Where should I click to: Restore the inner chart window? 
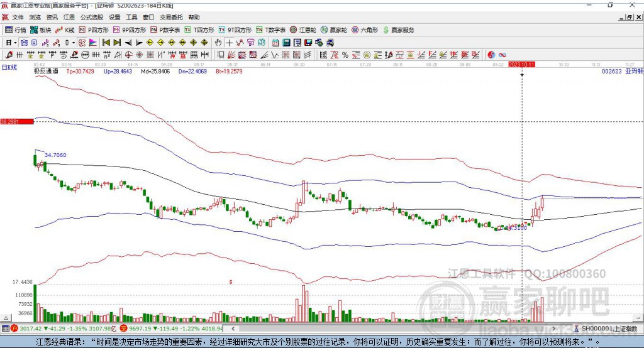[630, 17]
